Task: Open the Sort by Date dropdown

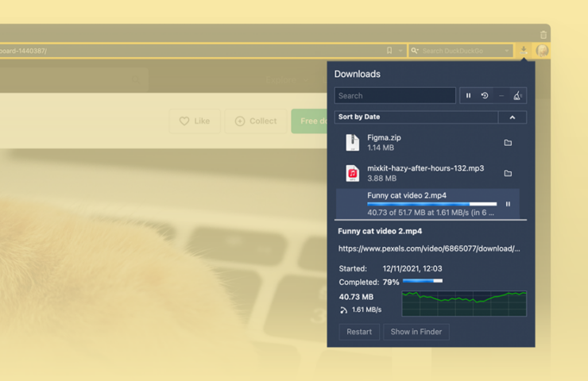Action: point(416,117)
